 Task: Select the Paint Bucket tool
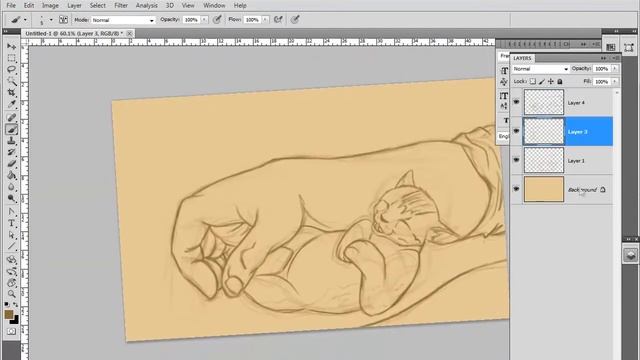[11, 176]
